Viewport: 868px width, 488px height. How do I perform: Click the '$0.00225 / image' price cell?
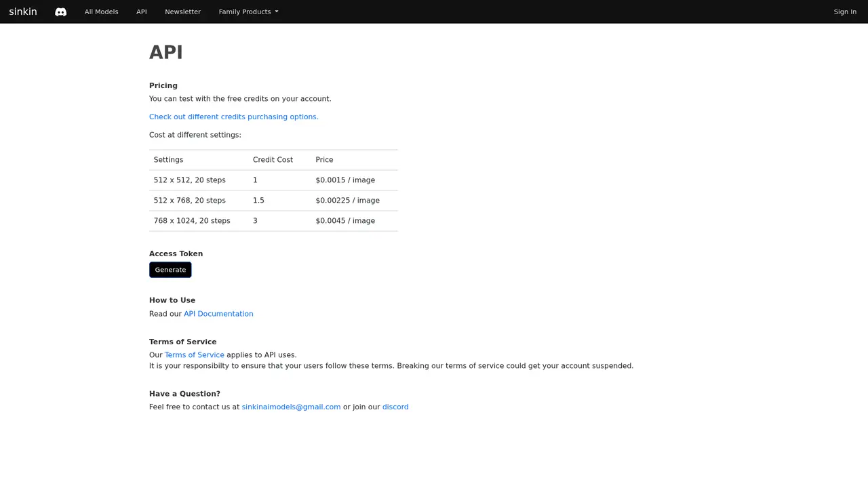click(355, 201)
